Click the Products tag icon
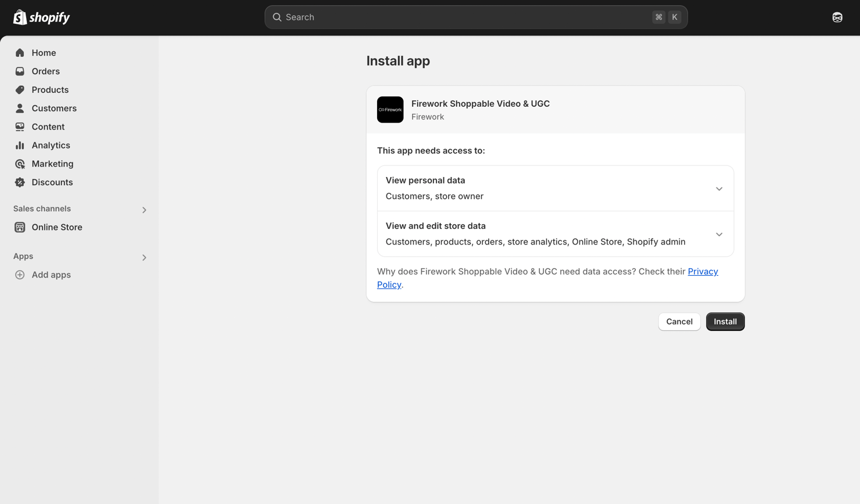 coord(20,90)
